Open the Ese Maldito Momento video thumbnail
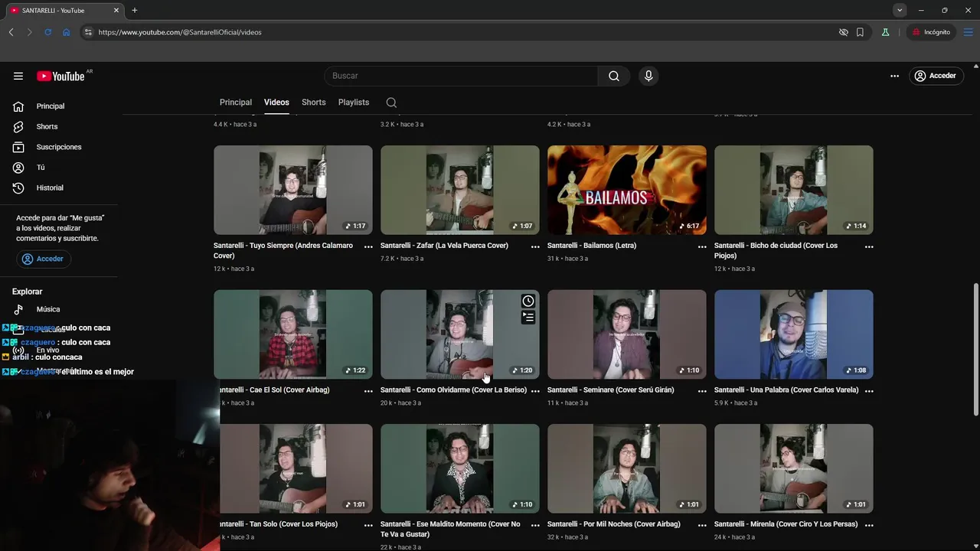The image size is (980, 551). click(460, 468)
